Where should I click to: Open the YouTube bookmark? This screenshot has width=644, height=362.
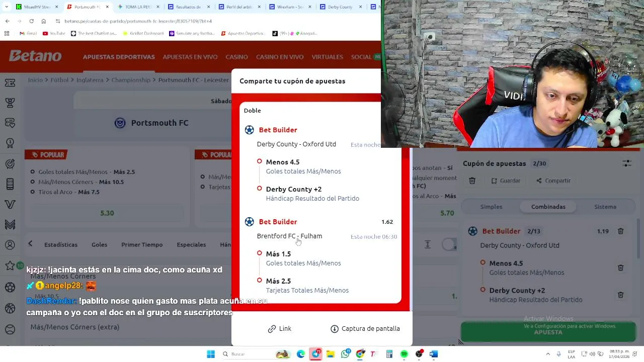point(54,33)
